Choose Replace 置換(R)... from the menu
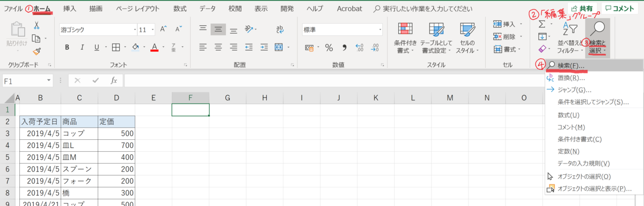Screen dimensions: 644x206 (x=594, y=77)
